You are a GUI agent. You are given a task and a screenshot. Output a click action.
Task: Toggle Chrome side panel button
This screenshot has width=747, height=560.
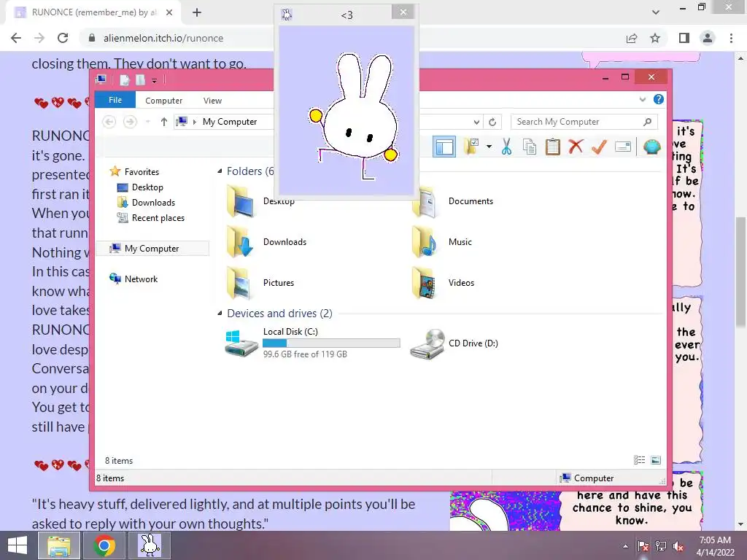[684, 38]
